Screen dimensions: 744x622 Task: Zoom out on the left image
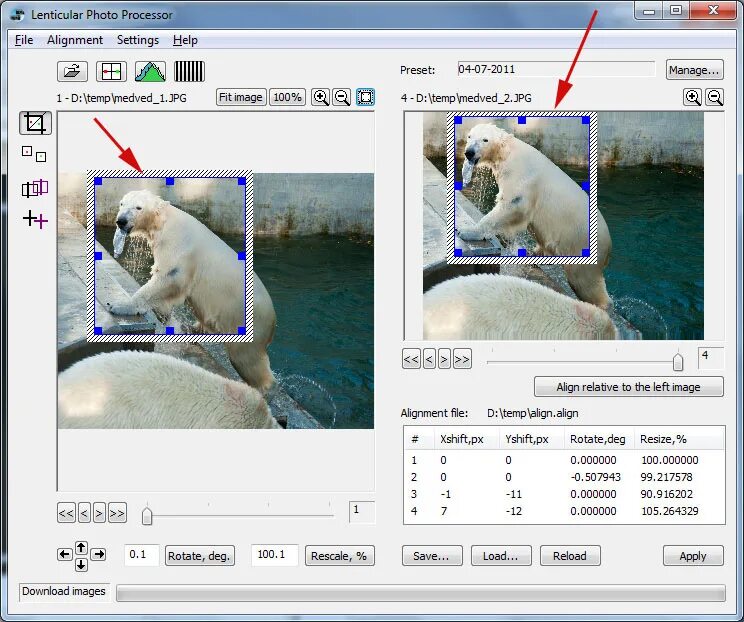[342, 97]
